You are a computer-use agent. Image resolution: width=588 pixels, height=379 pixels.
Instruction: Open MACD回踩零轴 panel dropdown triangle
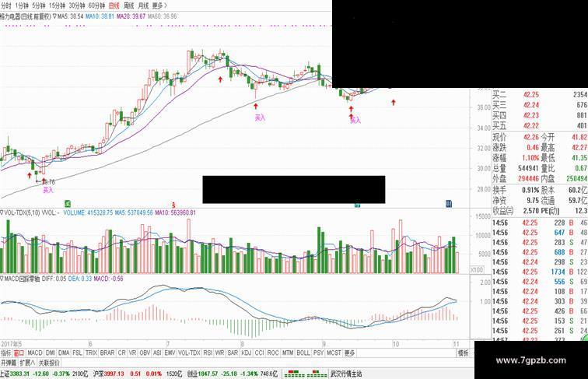click(2, 279)
